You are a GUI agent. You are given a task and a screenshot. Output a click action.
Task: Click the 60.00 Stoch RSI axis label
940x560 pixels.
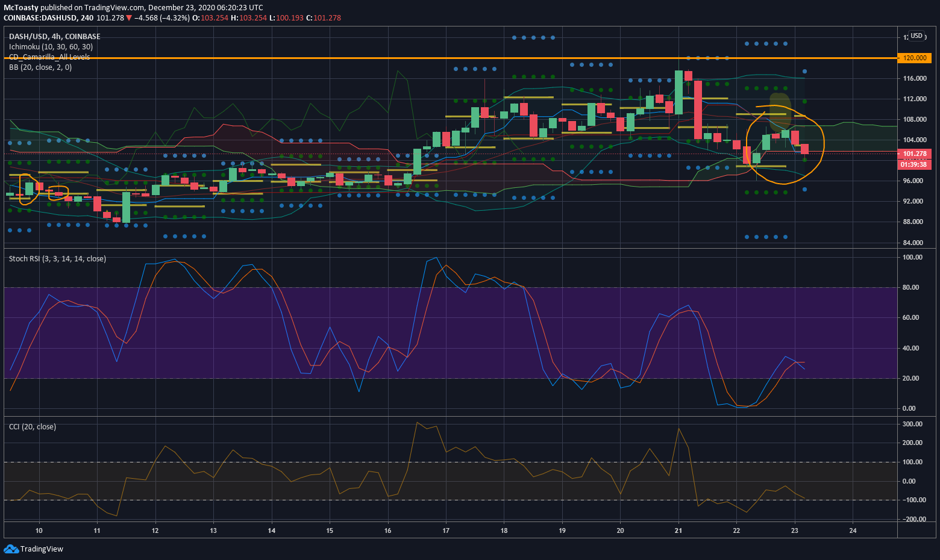(911, 317)
